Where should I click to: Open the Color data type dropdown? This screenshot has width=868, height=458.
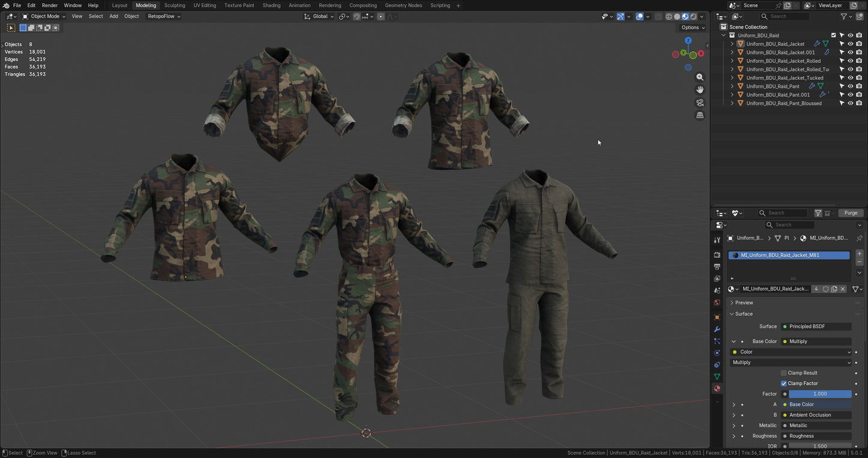click(791, 352)
